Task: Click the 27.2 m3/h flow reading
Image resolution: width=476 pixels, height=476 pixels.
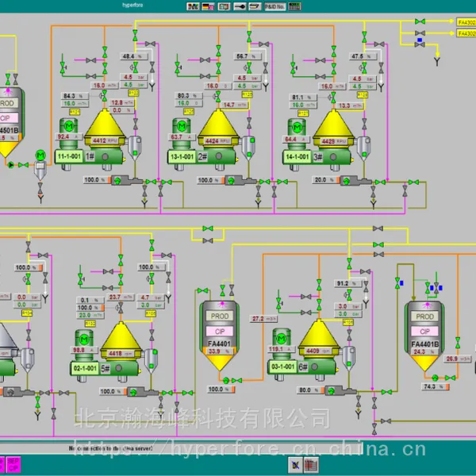Action: coord(263,319)
